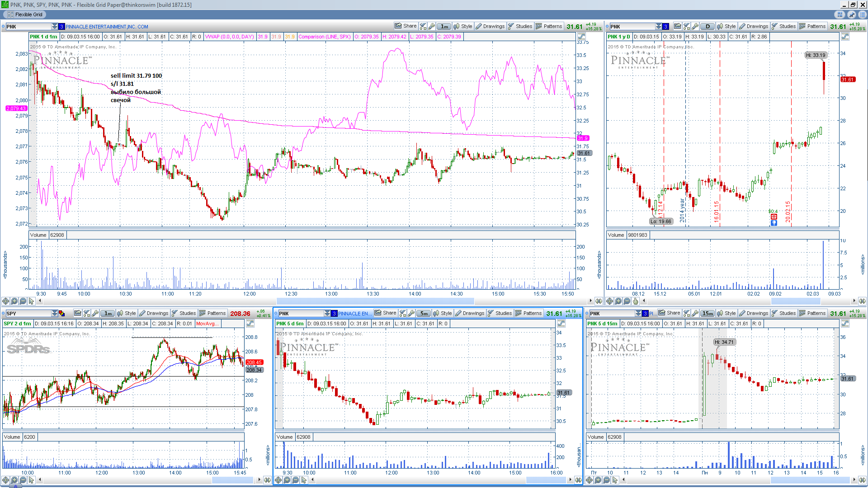Change the 1m timeframe in top-left chart
Screen dimensions: 868x488
click(444, 26)
